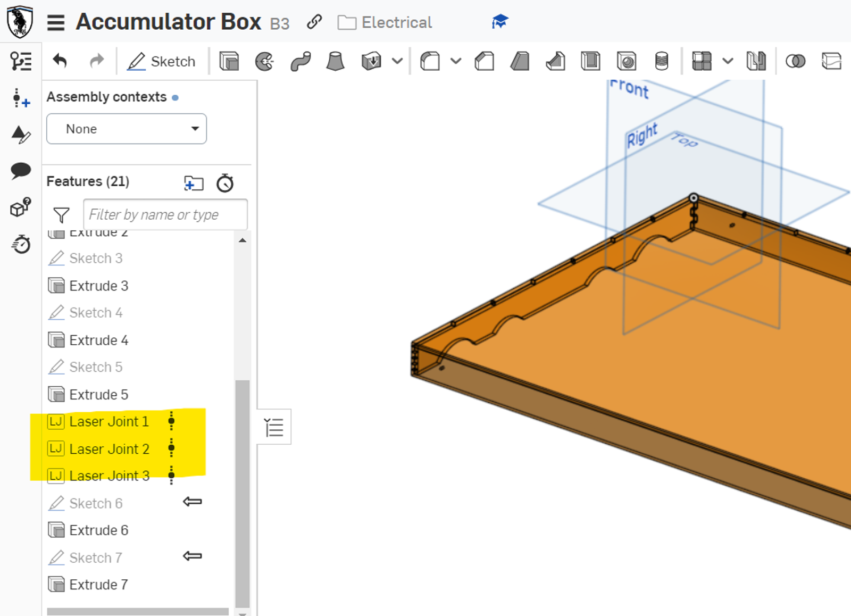851x616 pixels.
Task: Select the Shell tool
Action: click(590, 61)
